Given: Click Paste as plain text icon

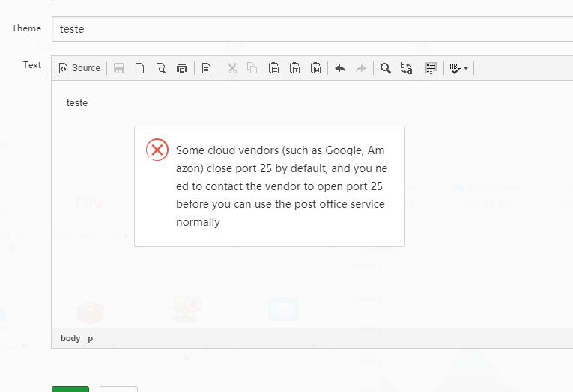Looking at the screenshot, I should click(294, 68).
